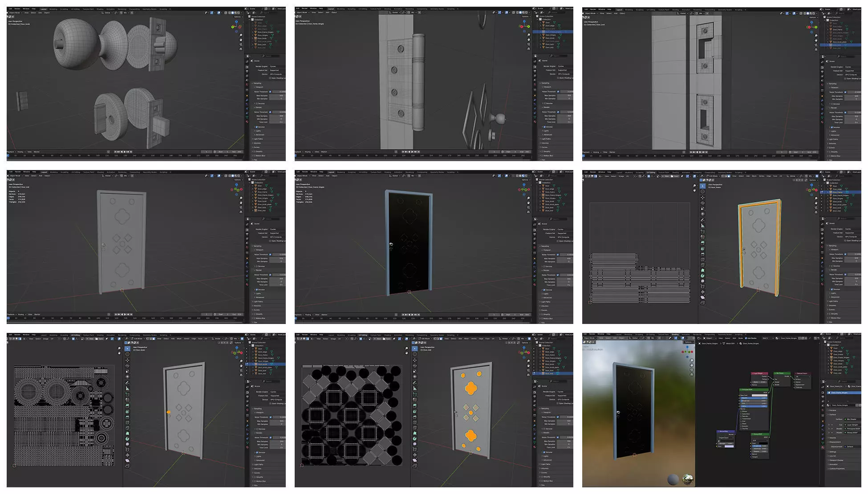Select HDRI environment preview sphere in shader node screenshot
Screen dimensions: 868x494
[x=688, y=479]
